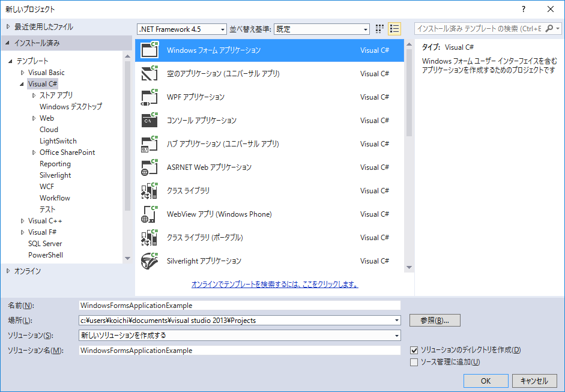Click the Windows フォーム アプリケーション template icon
565x392 pixels.
[x=150, y=50]
